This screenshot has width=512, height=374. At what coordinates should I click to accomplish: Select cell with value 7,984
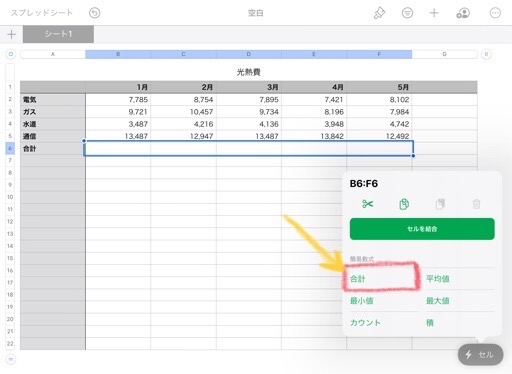tap(379, 112)
